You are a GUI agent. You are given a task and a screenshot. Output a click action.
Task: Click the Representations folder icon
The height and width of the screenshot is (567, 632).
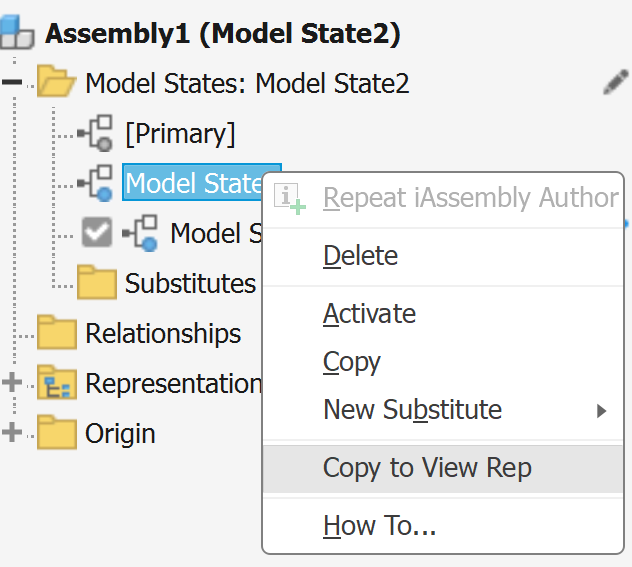tap(57, 382)
